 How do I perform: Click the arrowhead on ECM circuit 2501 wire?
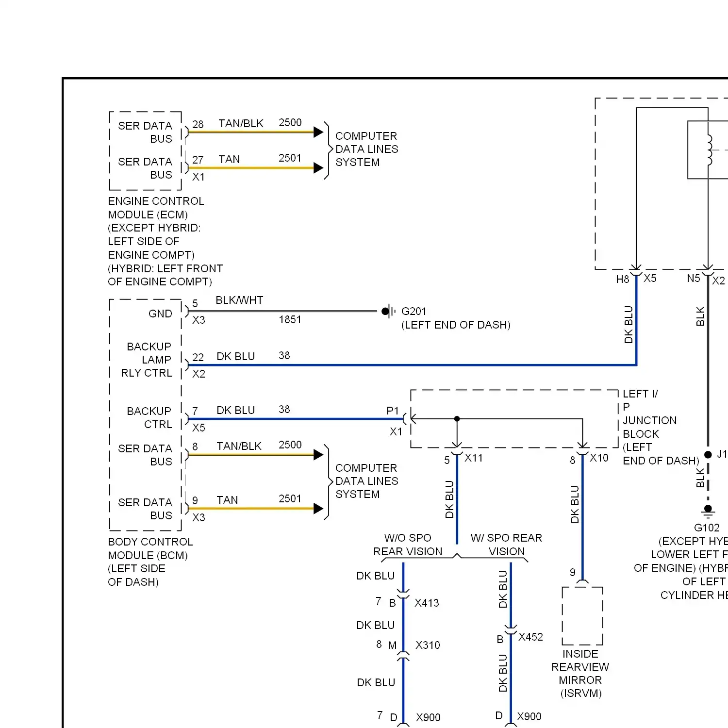point(318,168)
